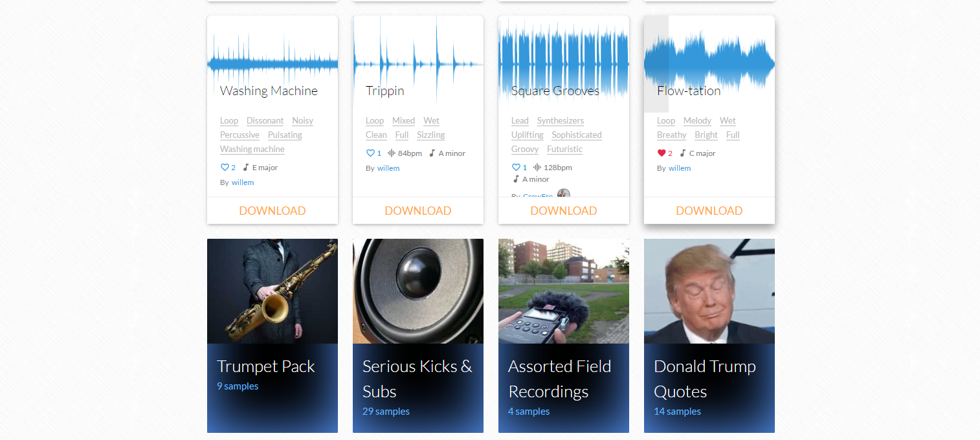This screenshot has height=440, width=980.
Task: Play the Washing Machine waveform
Action: click(x=273, y=63)
